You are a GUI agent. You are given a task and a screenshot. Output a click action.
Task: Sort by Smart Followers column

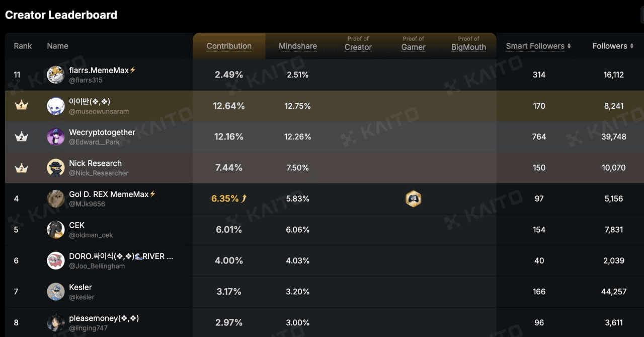coord(538,46)
